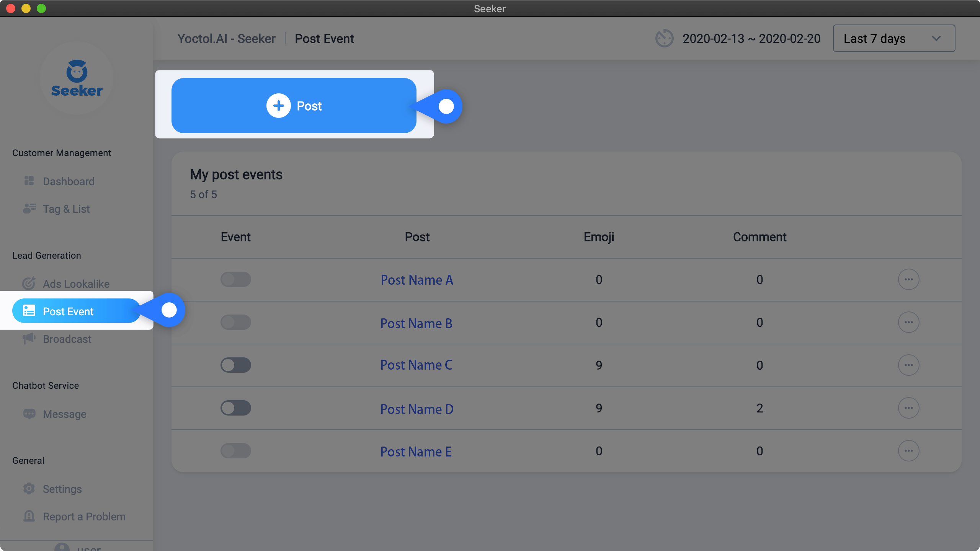Click the My post events heading
This screenshot has width=980, height=551.
pos(236,174)
